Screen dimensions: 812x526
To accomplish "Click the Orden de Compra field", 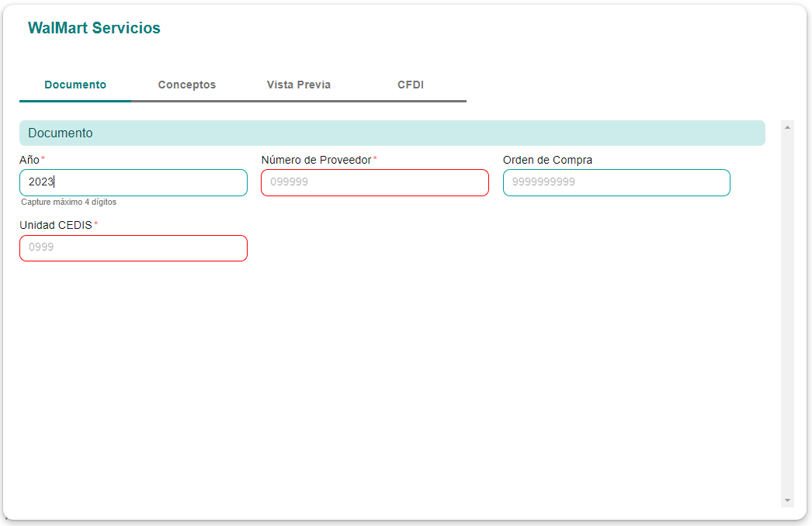I will (x=616, y=182).
